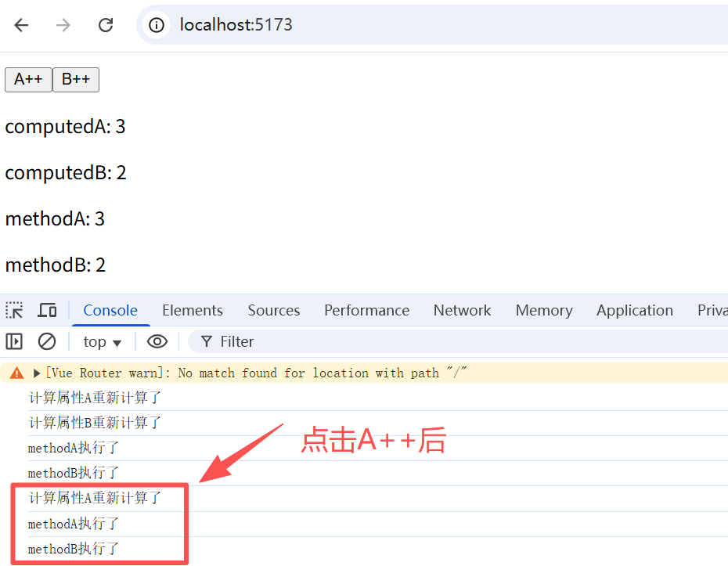The image size is (728, 566).
Task: Open the Memory tab
Action: click(x=544, y=310)
